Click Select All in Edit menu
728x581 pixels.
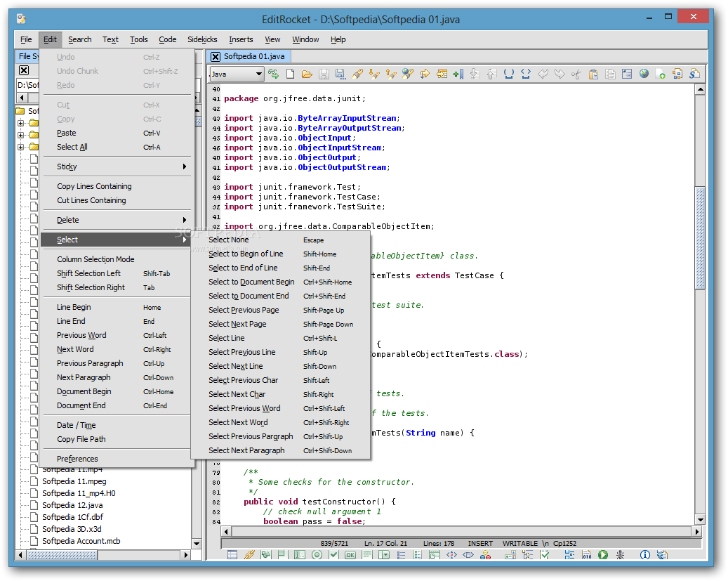[117, 147]
